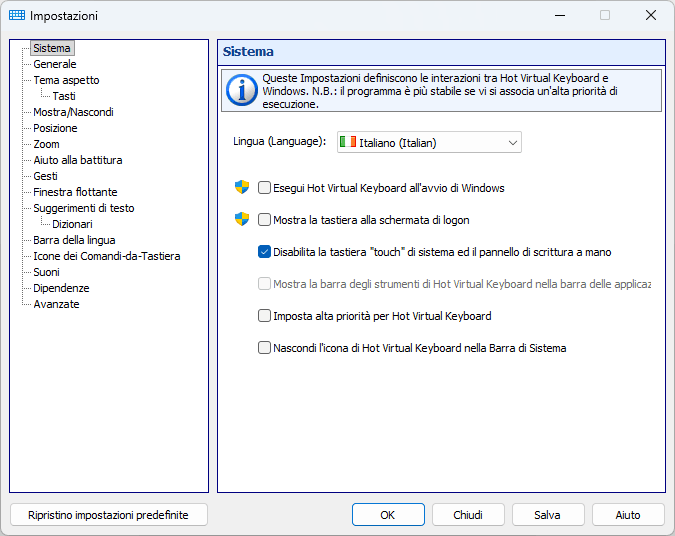Enable Imposta alta priorità per Hot Virtual Keyboard

pyautogui.click(x=264, y=316)
